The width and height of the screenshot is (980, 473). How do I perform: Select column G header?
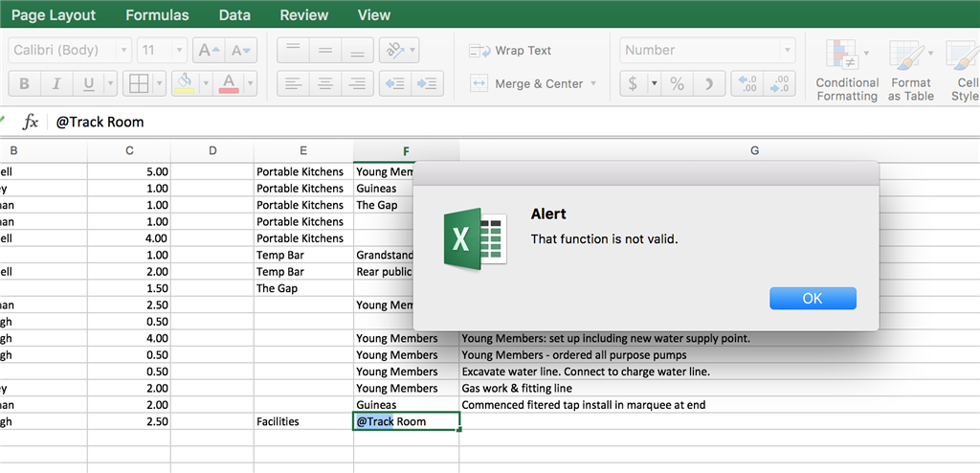click(754, 150)
